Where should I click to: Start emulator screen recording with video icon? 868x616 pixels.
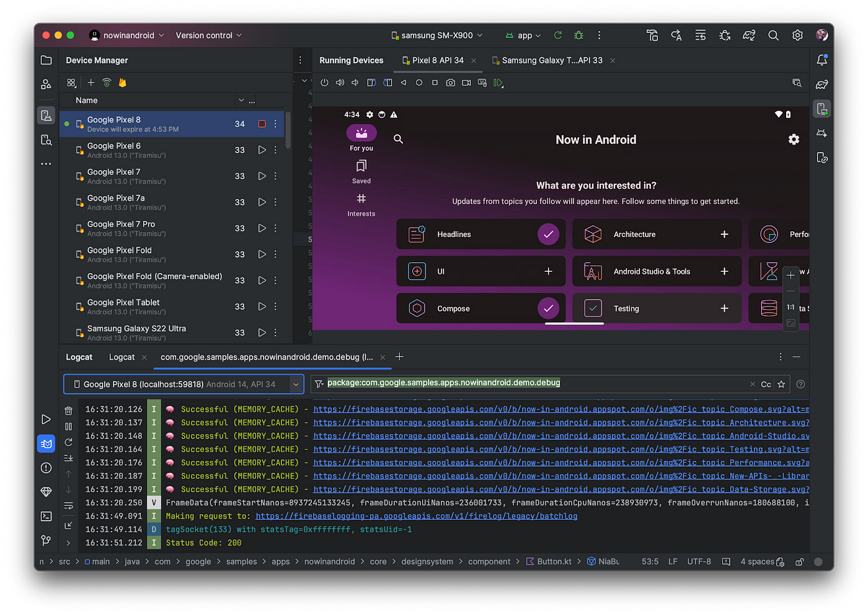466,83
